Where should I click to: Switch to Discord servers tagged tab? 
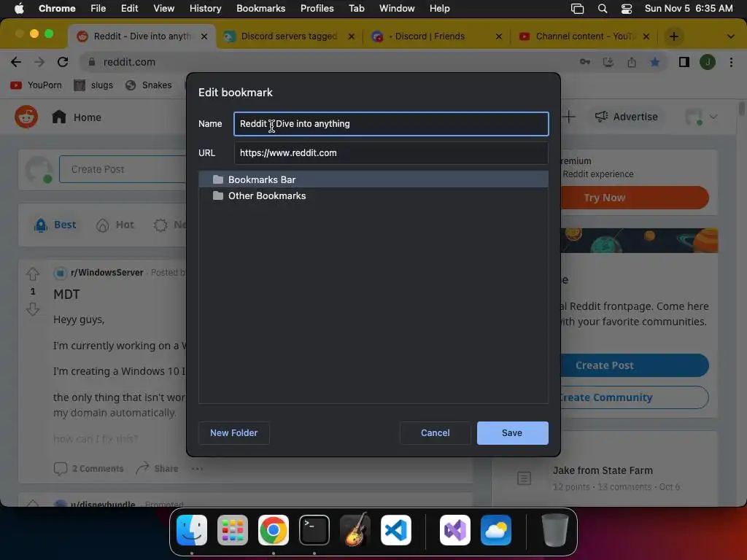point(289,36)
